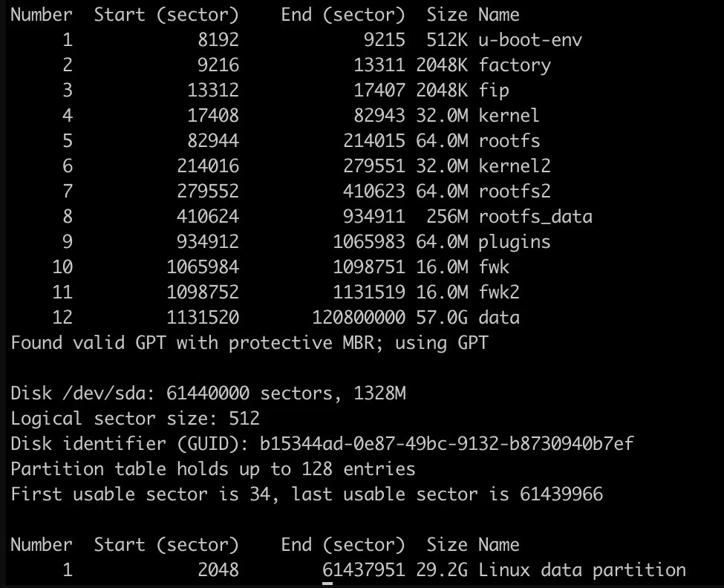Click the "factory" partition name
Viewport: 724px width, 588px height.
click(515, 65)
